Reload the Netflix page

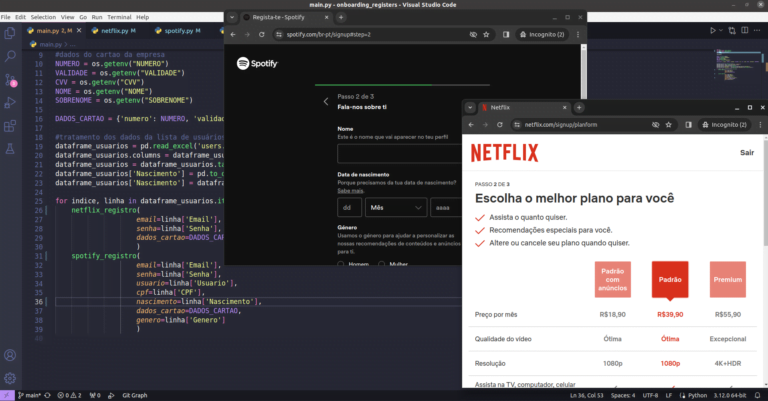tap(500, 125)
